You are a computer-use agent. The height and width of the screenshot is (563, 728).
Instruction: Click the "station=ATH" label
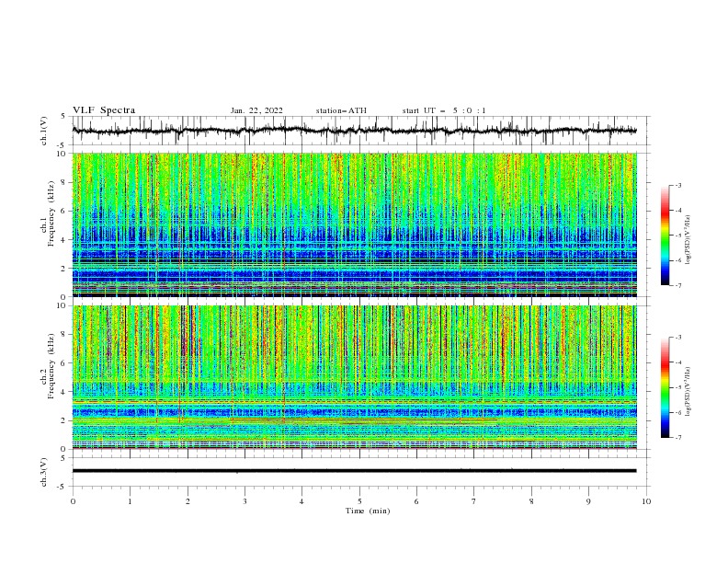click(341, 110)
